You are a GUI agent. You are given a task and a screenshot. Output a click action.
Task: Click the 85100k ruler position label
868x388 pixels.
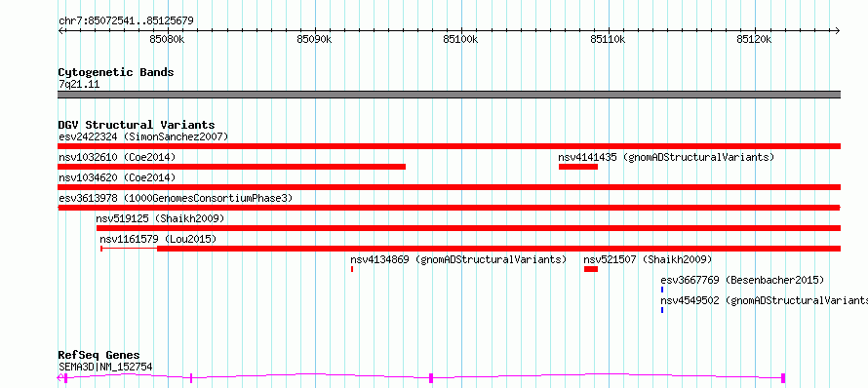point(460,39)
